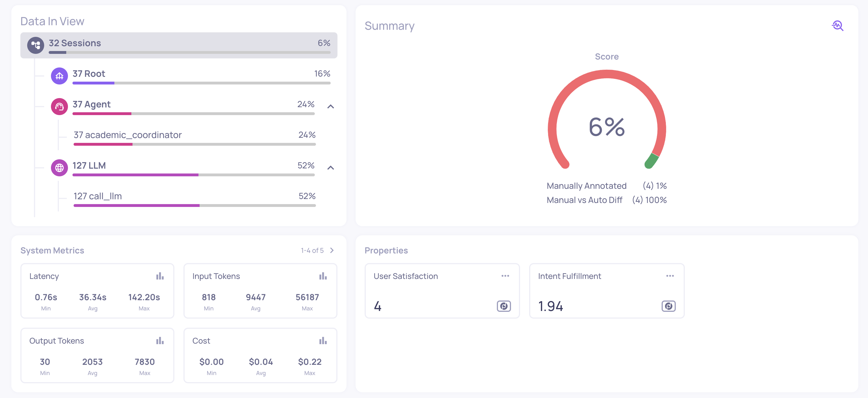This screenshot has height=398, width=868.
Task: Go to next System Metrics page
Action: [x=332, y=250]
